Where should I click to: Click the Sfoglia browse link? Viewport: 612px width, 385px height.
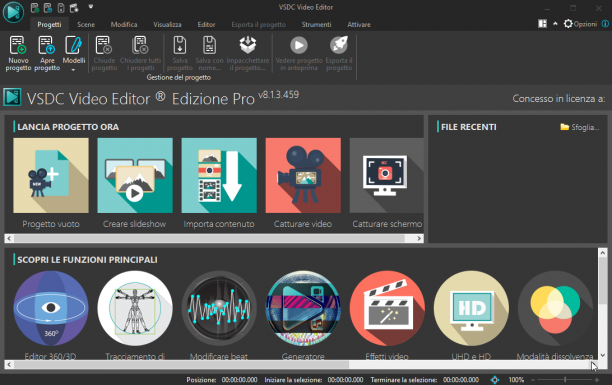[580, 127]
